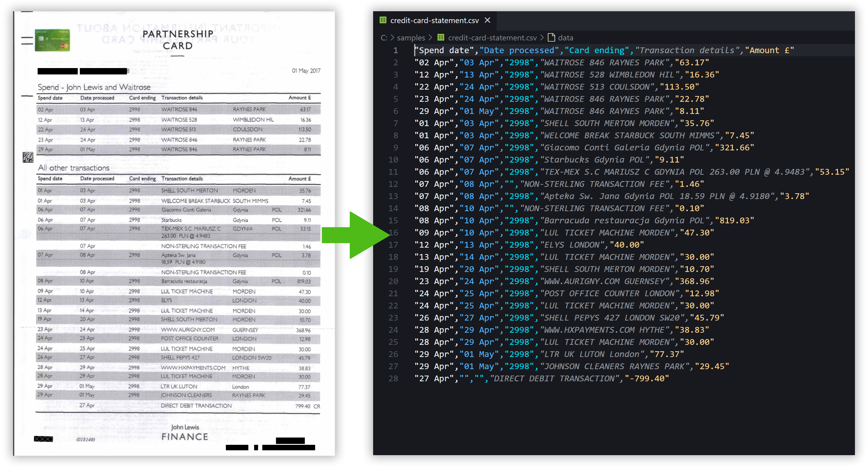Expand chevron after samples breadcrumb
Screen dimensions: 868x467
(430, 38)
